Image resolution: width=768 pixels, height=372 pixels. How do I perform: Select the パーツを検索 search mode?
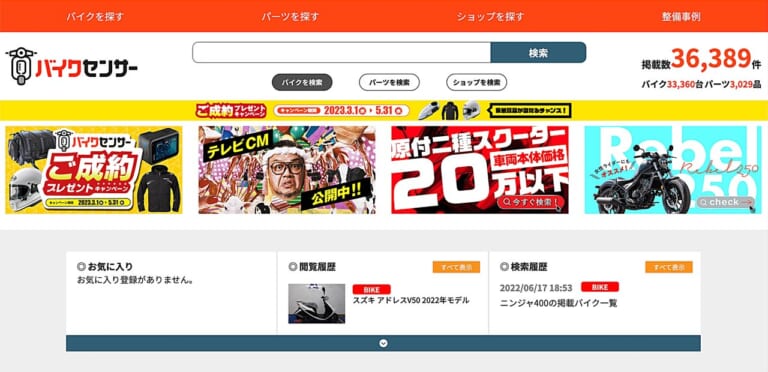tap(389, 82)
